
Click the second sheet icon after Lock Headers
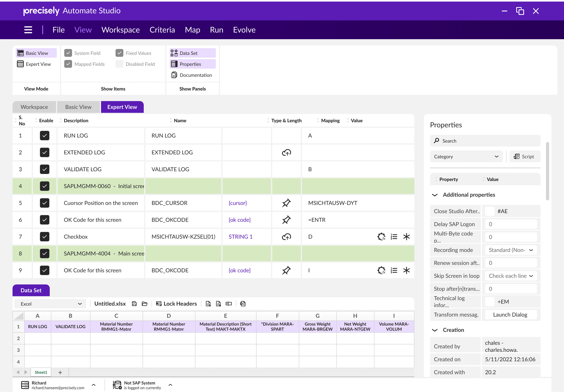pyautogui.click(x=218, y=304)
